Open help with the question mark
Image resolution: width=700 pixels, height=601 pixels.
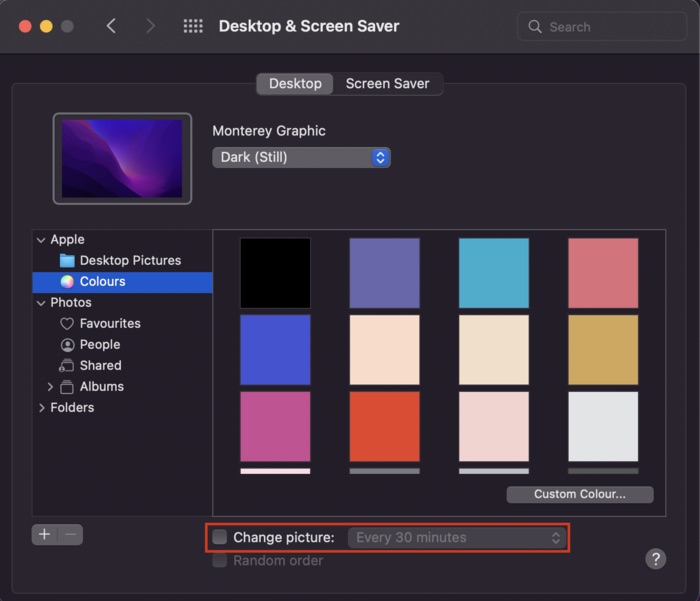(655, 559)
